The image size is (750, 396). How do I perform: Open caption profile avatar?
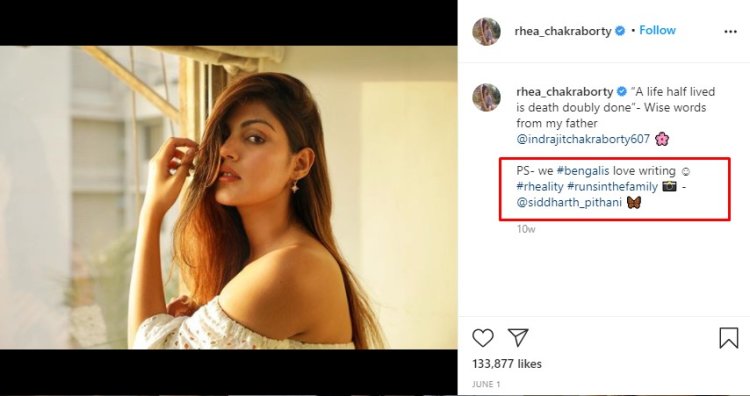(486, 98)
